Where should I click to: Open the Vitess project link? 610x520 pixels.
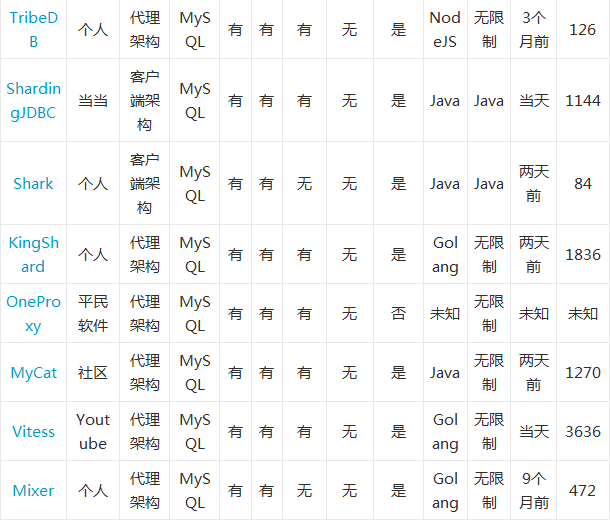coord(33,432)
